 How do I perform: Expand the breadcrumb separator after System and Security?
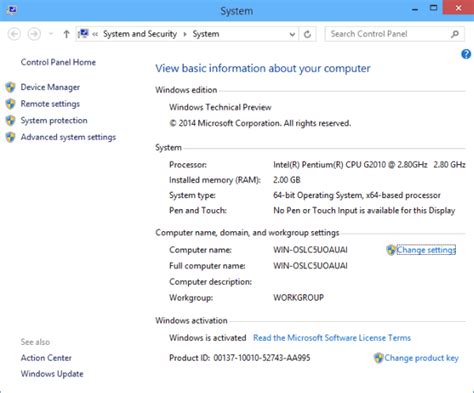tap(185, 34)
